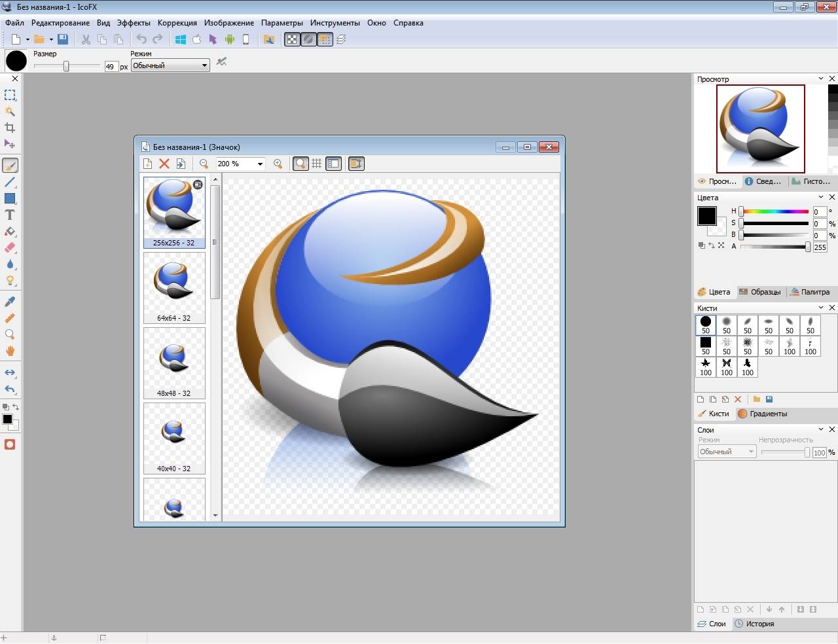Click the zoom in icon in the document
838x644 pixels.
[278, 164]
